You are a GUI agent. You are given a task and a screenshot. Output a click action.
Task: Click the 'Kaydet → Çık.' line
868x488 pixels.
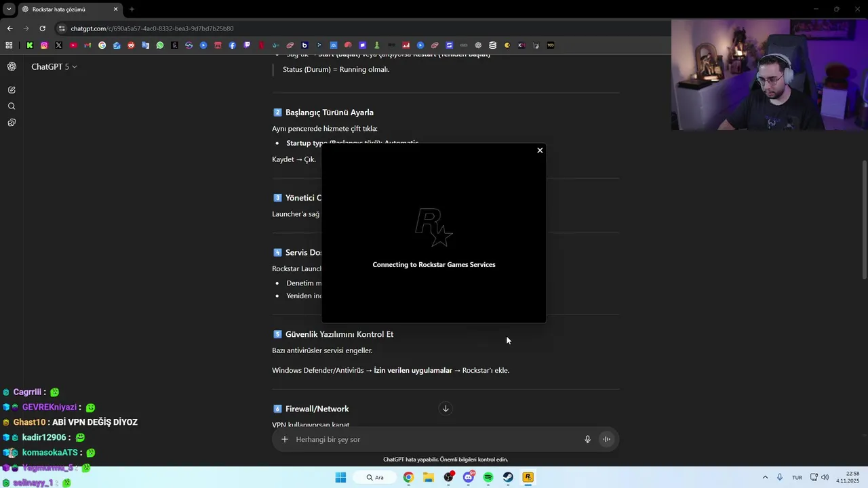click(294, 159)
